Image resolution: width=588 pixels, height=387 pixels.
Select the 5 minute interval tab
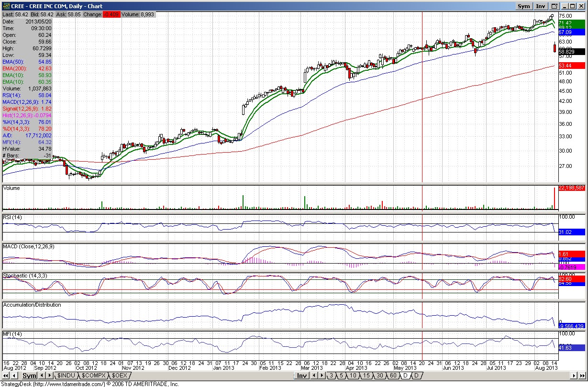[341, 376]
